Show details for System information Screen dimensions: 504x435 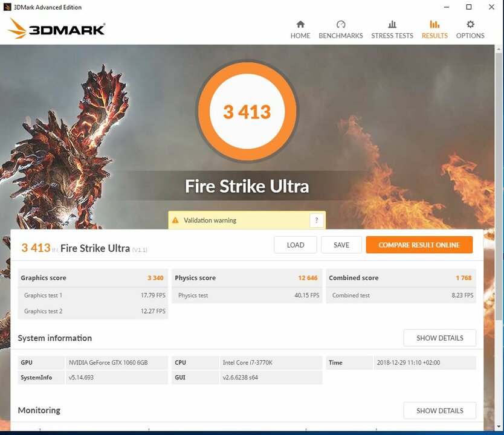tap(440, 338)
